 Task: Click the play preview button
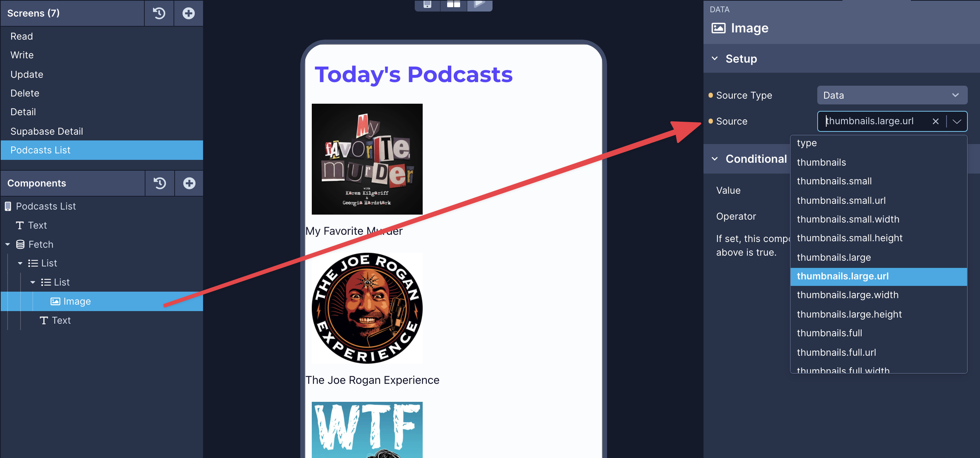click(x=480, y=4)
